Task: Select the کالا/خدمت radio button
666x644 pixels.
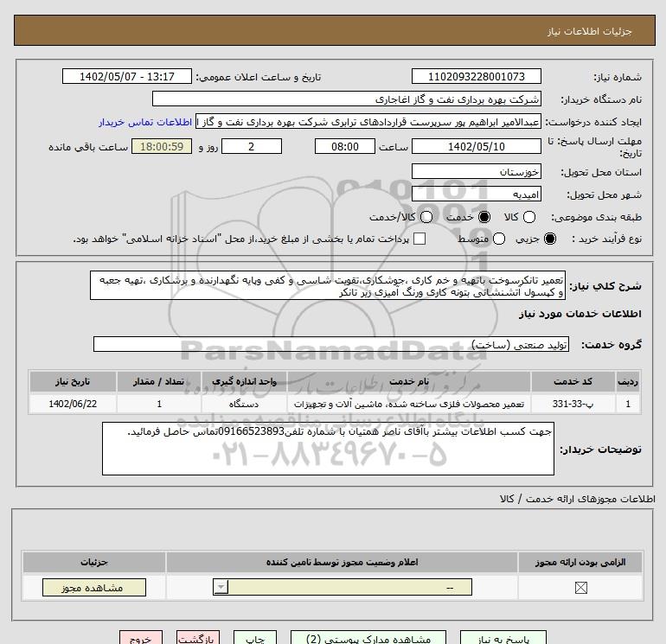Action: click(x=426, y=217)
